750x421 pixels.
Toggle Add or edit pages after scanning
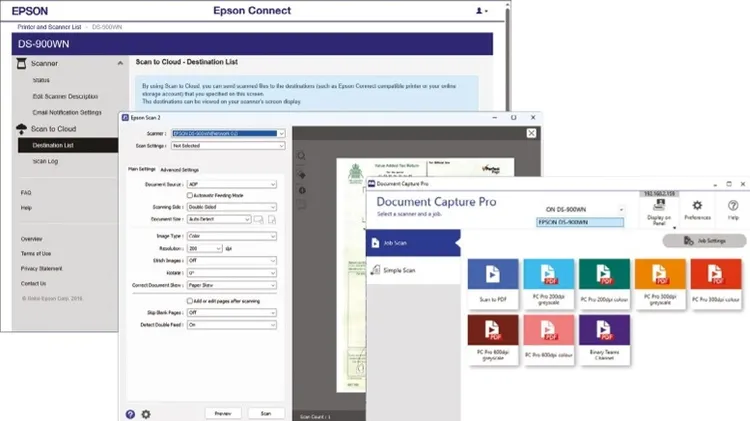pos(191,300)
